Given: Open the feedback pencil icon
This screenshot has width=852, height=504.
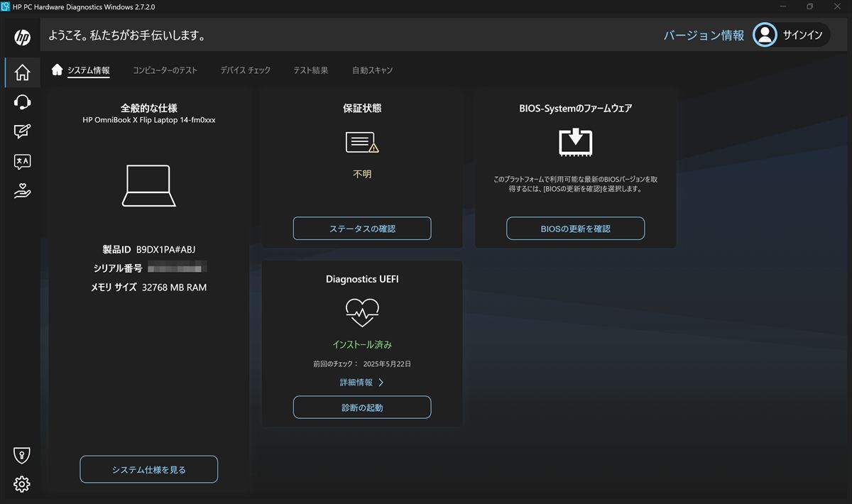Looking at the screenshot, I should pos(22,132).
